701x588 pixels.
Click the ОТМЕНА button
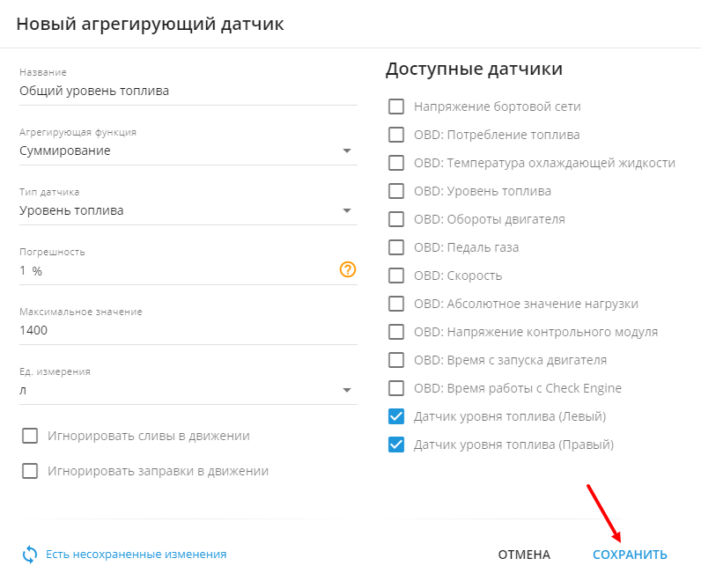coord(524,555)
